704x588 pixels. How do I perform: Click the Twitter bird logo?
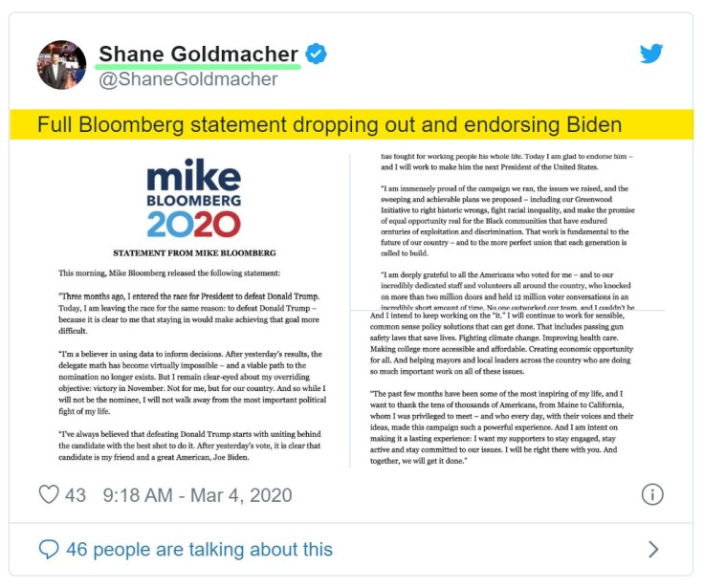tap(651, 53)
